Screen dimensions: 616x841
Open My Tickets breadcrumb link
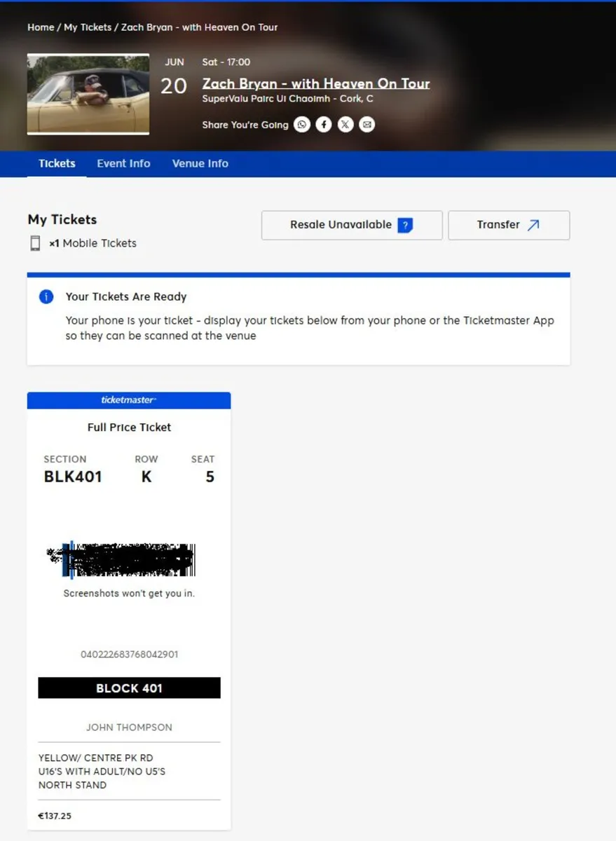tap(88, 27)
